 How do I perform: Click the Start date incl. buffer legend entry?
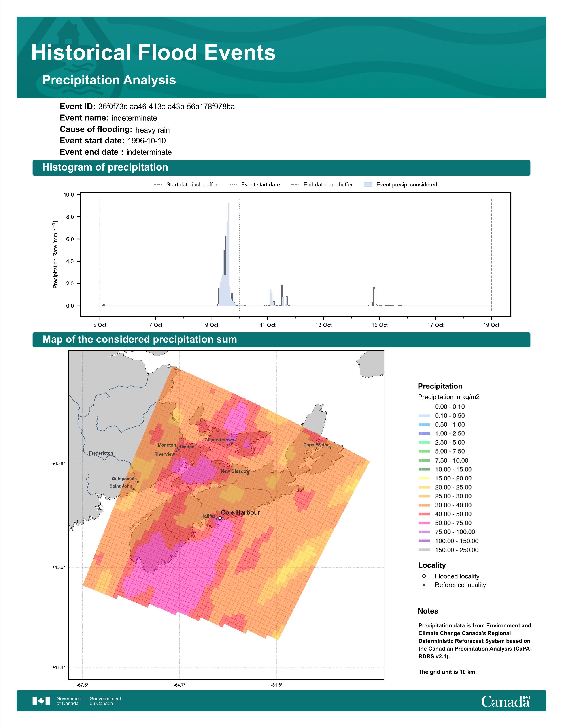185,185
